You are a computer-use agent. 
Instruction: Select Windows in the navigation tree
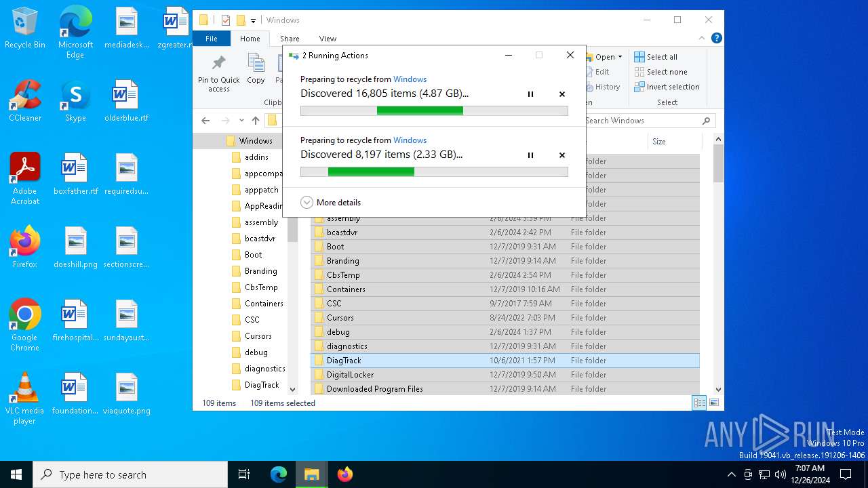256,141
